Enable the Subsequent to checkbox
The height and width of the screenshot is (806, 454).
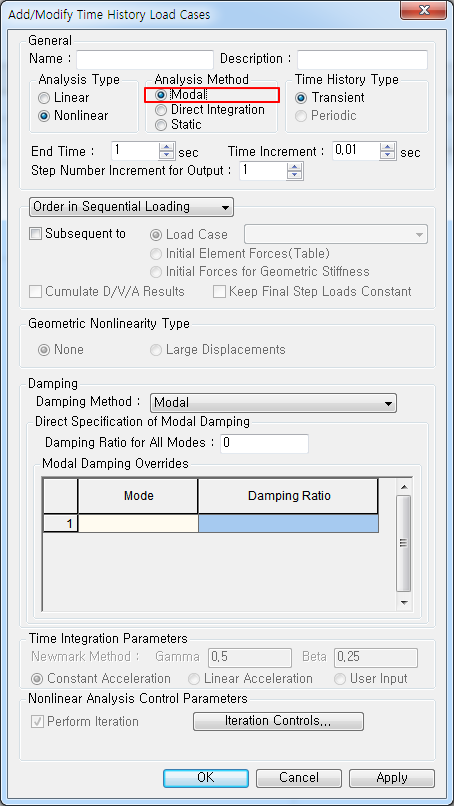35,234
